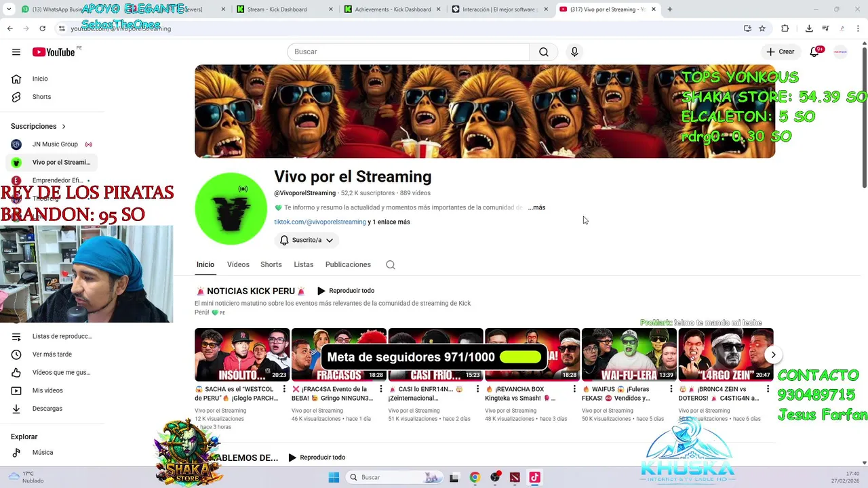Open options menu for the SACHA video
Screen dimensions: 868x488
(284, 390)
